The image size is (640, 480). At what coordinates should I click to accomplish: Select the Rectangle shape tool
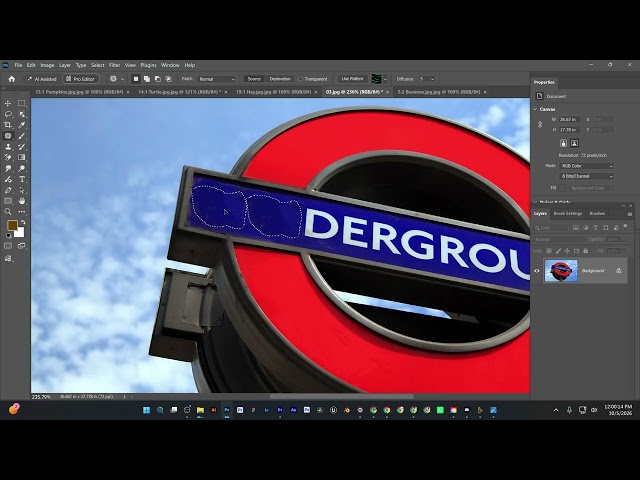[8, 201]
